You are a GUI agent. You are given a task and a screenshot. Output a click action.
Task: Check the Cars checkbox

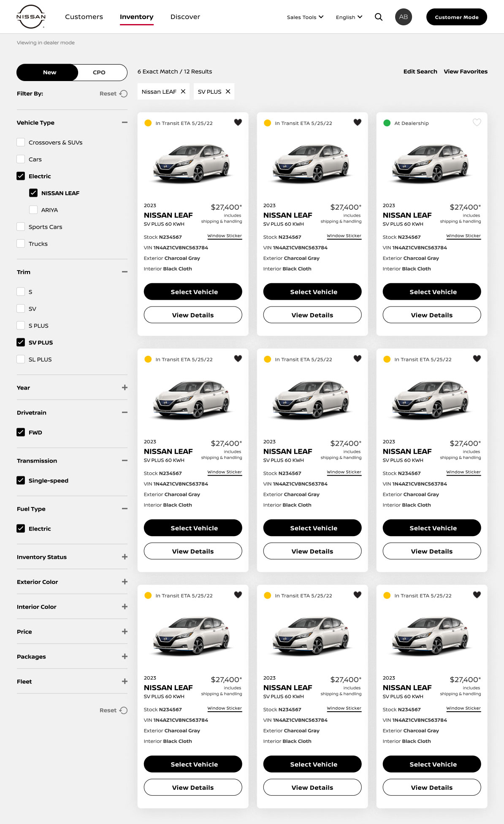click(x=21, y=159)
